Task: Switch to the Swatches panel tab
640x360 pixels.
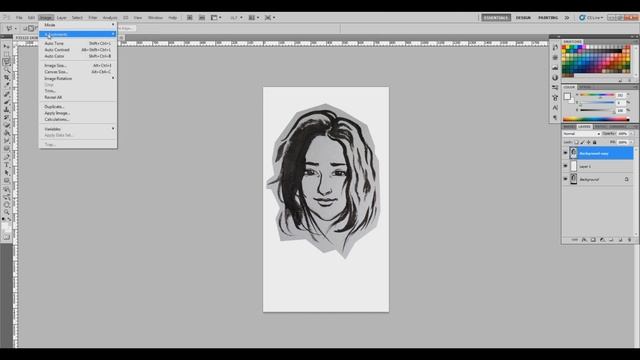Action: point(573,42)
